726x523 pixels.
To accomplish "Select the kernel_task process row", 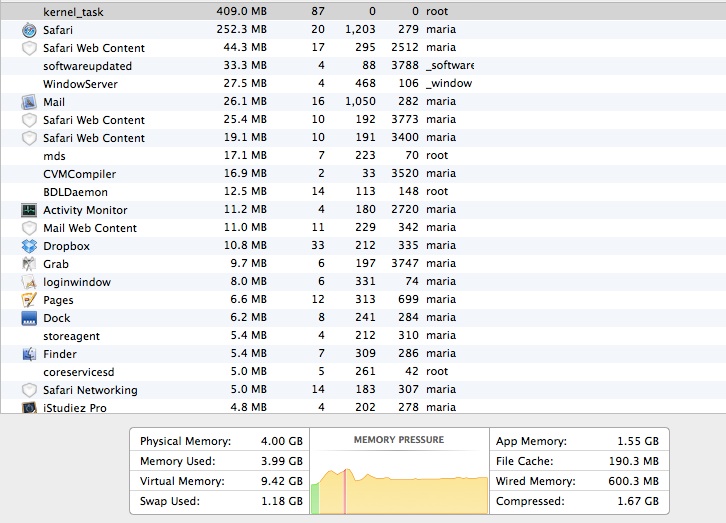I will 363,12.
